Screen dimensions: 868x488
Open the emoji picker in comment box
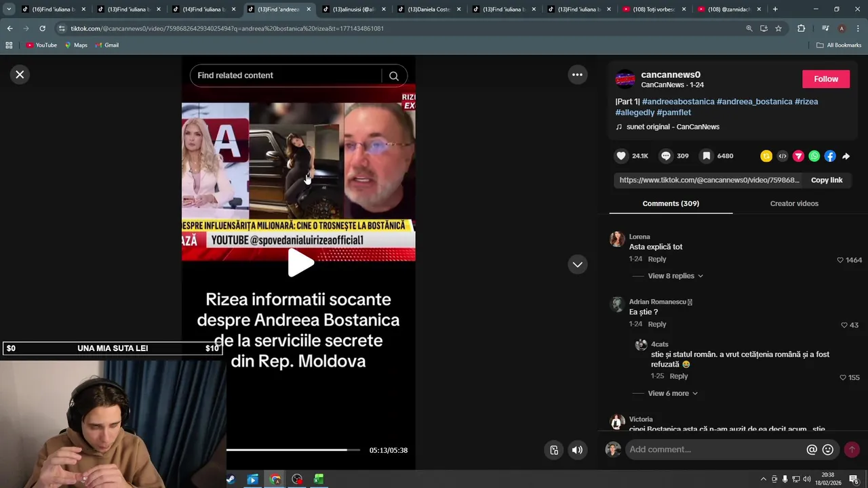pos(828,449)
